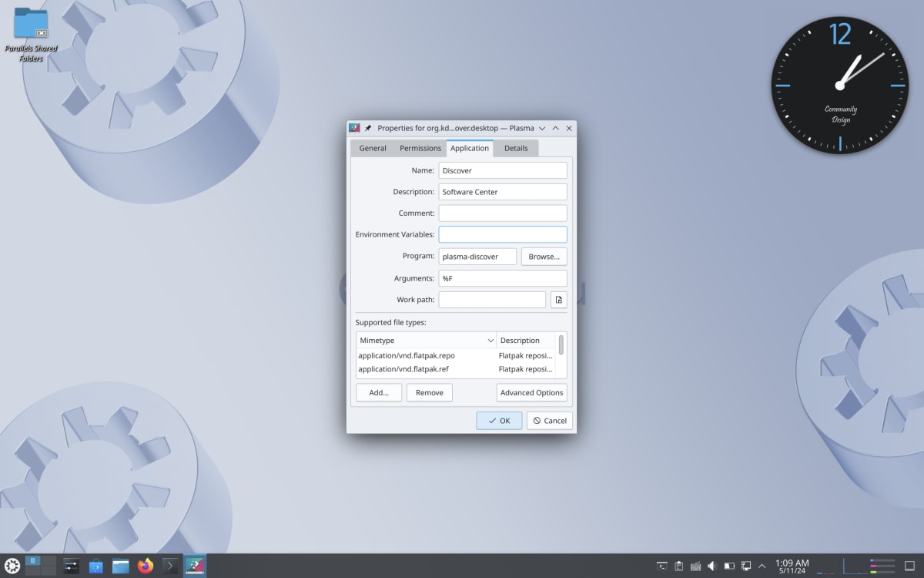The height and width of the screenshot is (578, 924).
Task: Click the Add... button
Action: (379, 392)
